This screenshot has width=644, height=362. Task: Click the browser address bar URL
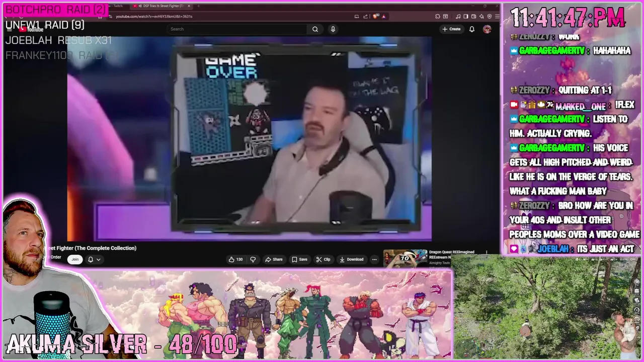click(154, 17)
